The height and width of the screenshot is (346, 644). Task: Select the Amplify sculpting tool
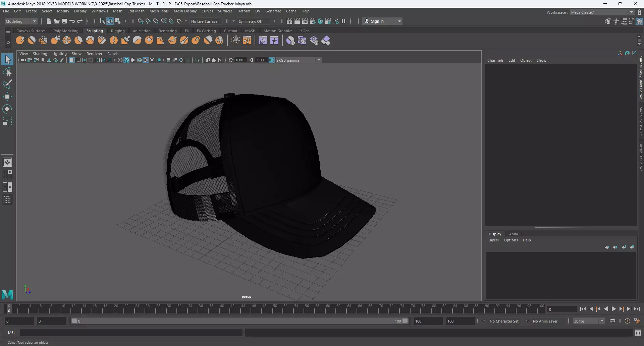(208, 41)
